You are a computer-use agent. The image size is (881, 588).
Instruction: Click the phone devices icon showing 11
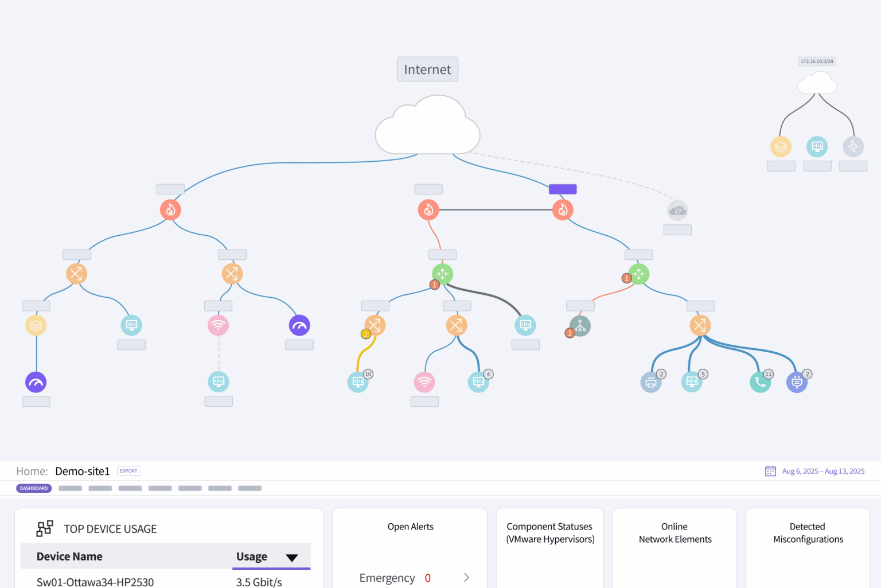click(x=761, y=381)
